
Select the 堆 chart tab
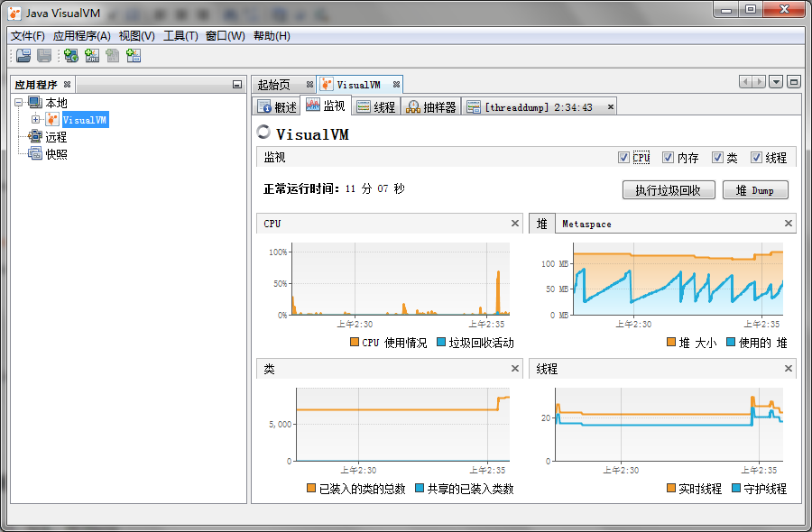[x=541, y=224]
